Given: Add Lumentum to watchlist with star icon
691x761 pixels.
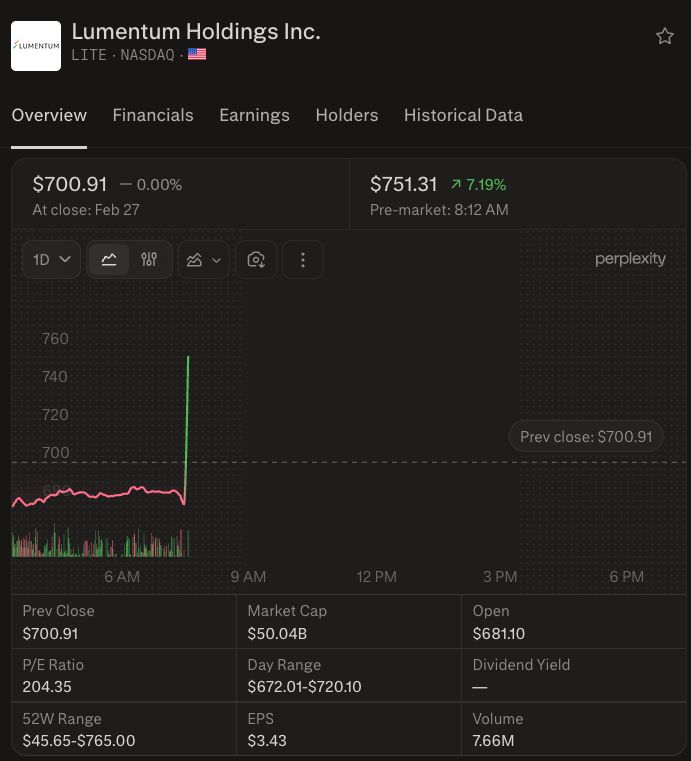Looking at the screenshot, I should 664,36.
